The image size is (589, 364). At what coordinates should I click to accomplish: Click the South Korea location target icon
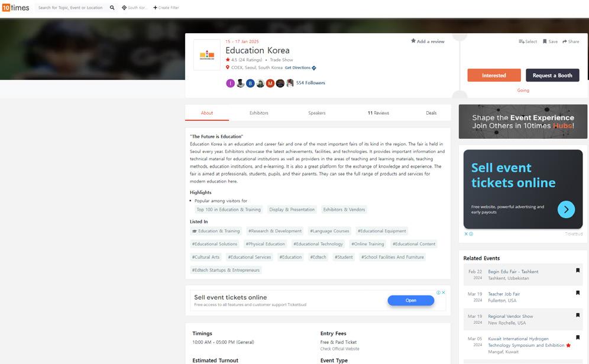pos(124,8)
